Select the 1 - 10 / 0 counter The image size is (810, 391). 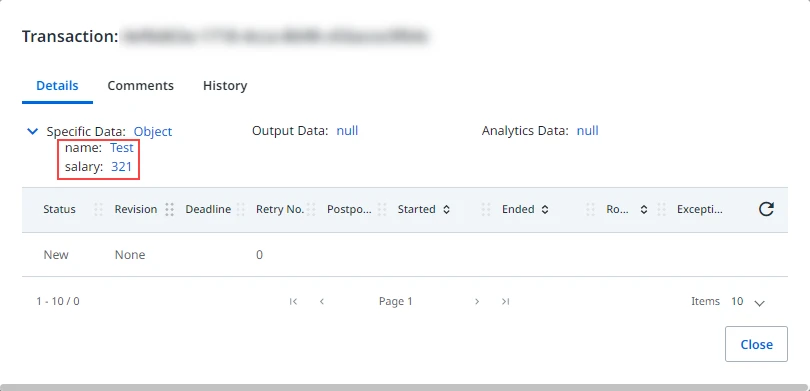(x=58, y=301)
